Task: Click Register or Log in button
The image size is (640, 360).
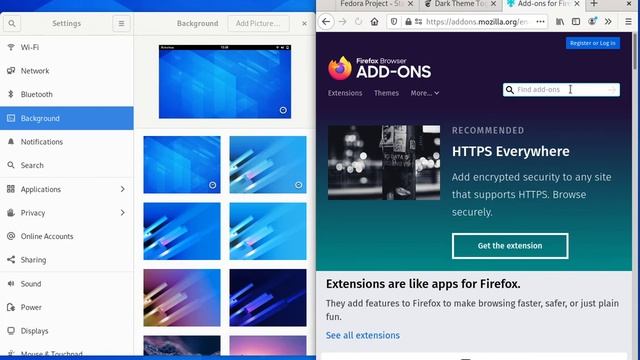Action: [593, 43]
